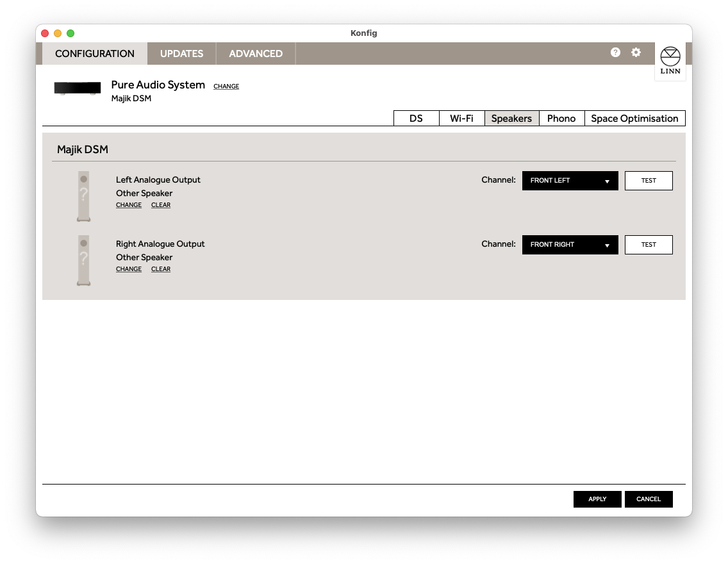Click the Right Analogue Output label
728x564 pixels.
coord(160,244)
